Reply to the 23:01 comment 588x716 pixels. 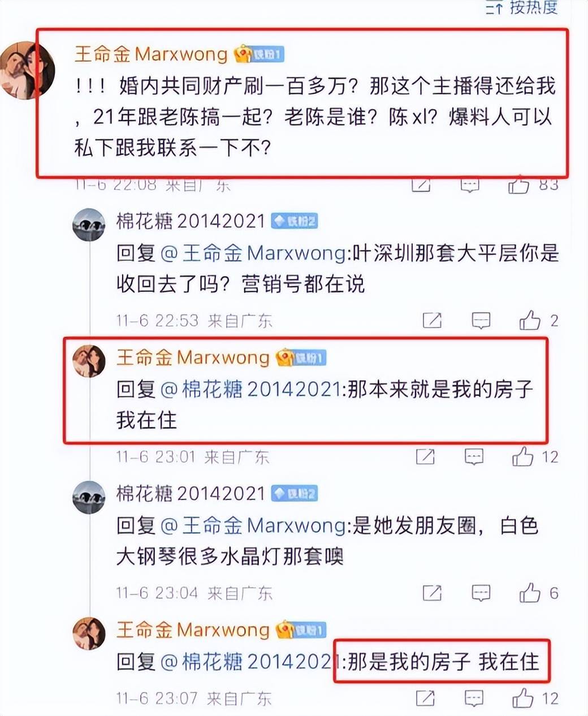pyautogui.click(x=474, y=456)
